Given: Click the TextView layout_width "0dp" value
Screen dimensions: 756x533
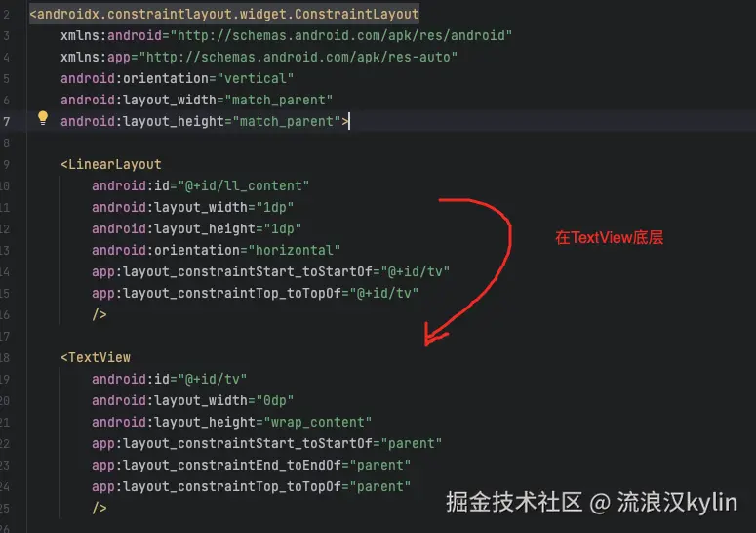Looking at the screenshot, I should [275, 400].
